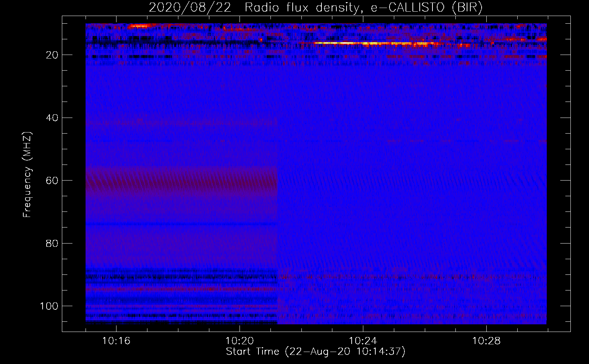Click the 80 MHz frequency tick label
The width and height of the screenshot is (589, 364).
point(52,243)
